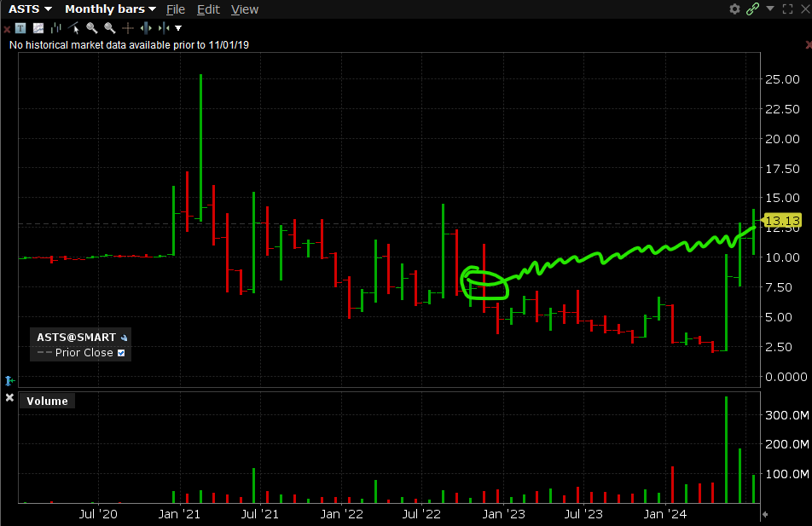Click the Jan '24 time axis label

point(665,514)
